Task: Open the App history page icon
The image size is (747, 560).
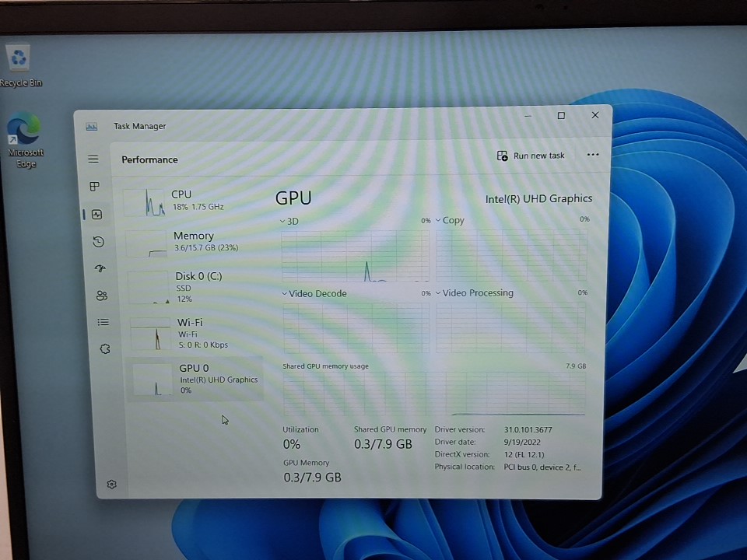Action: pos(98,242)
